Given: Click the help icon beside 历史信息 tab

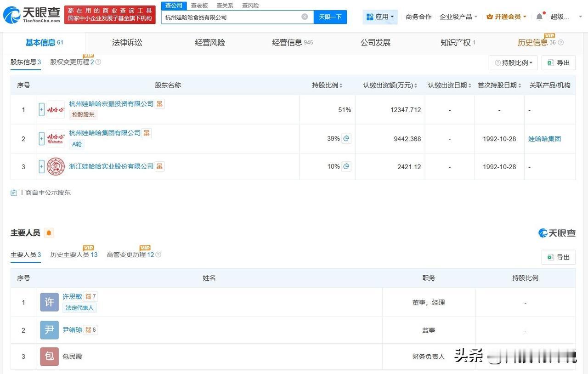Looking at the screenshot, I should point(560,43).
